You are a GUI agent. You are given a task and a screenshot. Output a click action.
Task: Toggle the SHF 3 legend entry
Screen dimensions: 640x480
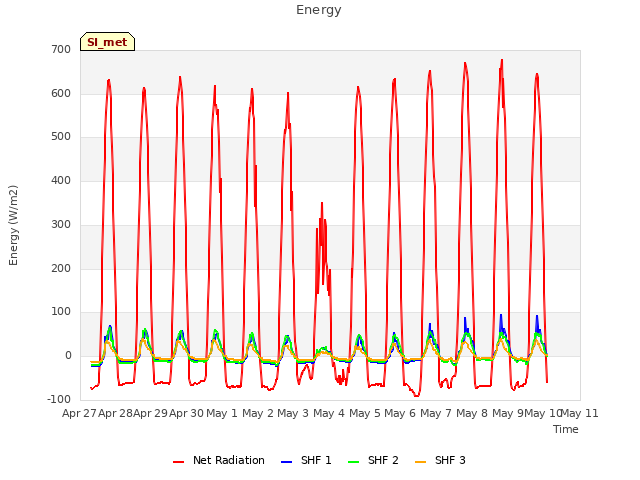click(x=440, y=460)
